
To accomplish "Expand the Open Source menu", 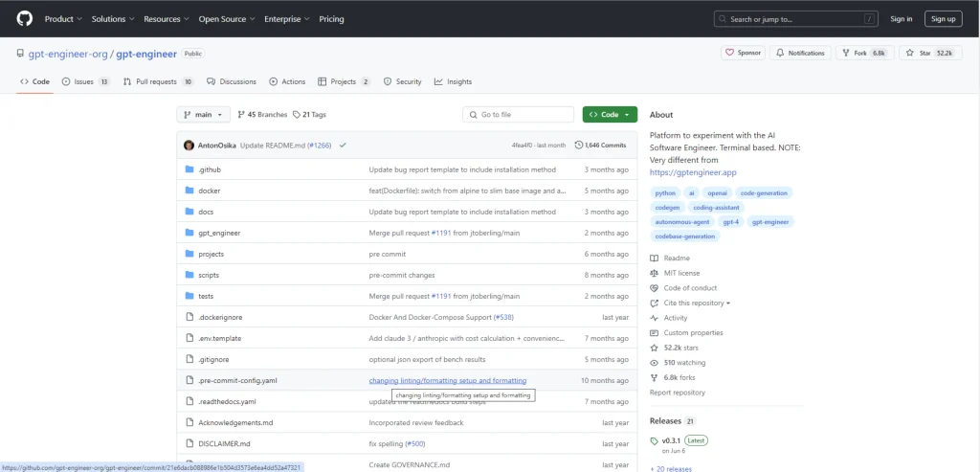I will pyautogui.click(x=226, y=19).
